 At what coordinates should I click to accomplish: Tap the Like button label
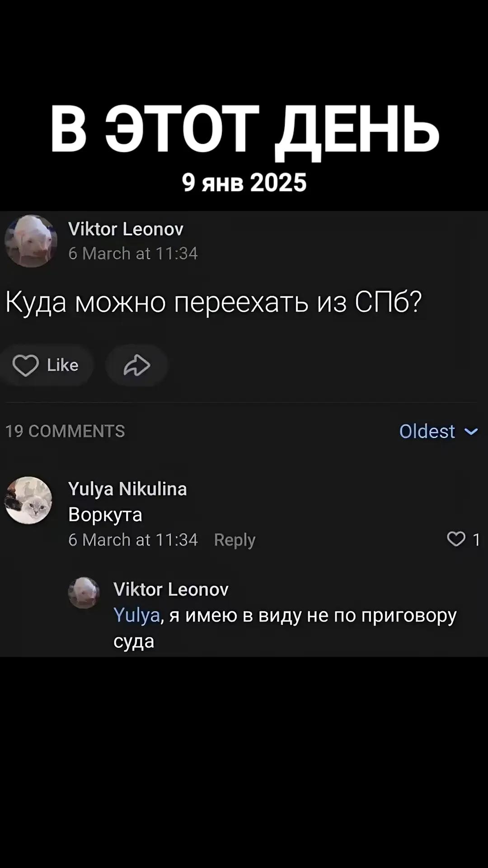[x=63, y=365]
